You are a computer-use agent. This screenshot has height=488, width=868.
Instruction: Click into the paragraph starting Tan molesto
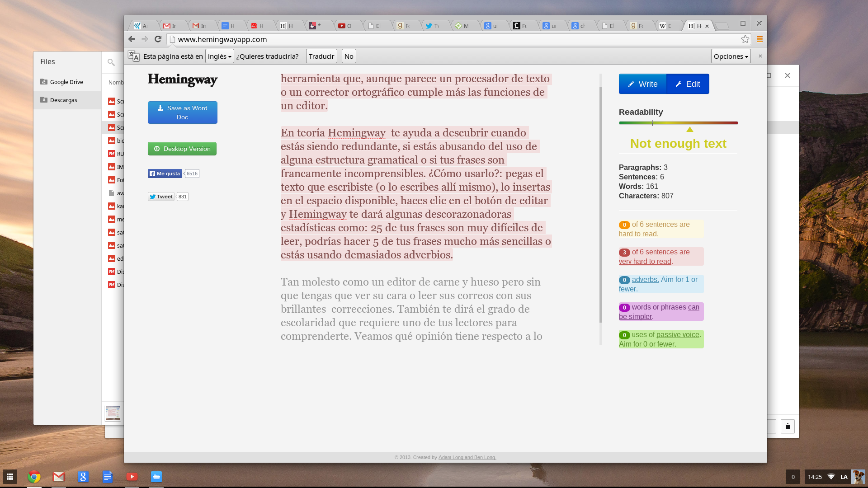pyautogui.click(x=411, y=309)
